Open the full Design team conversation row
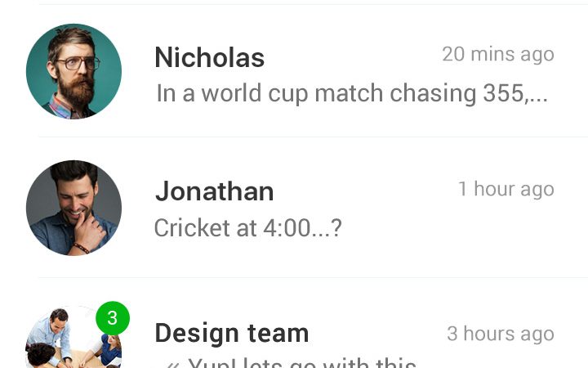 point(294,323)
